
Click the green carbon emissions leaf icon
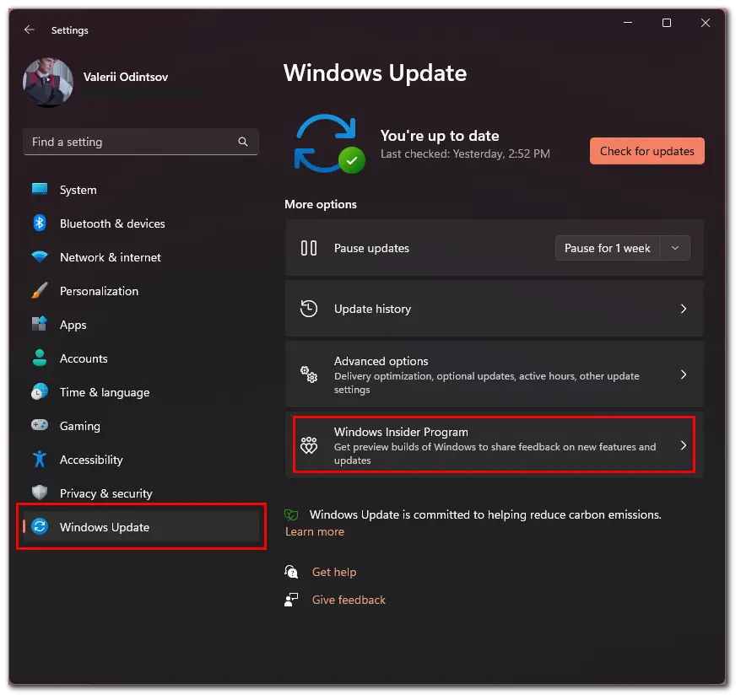(x=291, y=514)
